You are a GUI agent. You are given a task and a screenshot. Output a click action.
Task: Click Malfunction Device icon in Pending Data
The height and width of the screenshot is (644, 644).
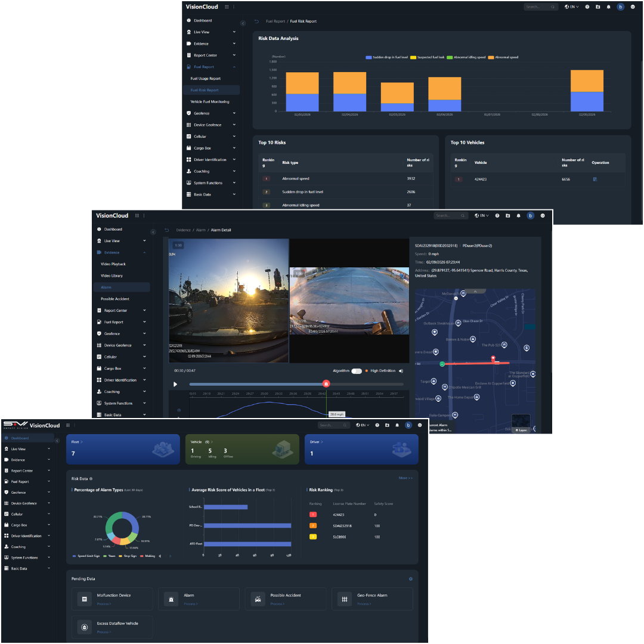pyautogui.click(x=84, y=599)
